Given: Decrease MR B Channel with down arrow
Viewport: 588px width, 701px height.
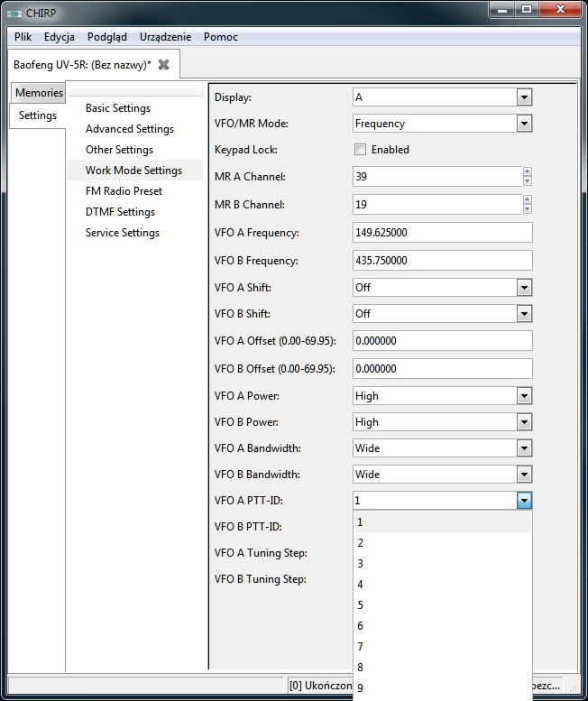Looking at the screenshot, I should click(x=528, y=209).
